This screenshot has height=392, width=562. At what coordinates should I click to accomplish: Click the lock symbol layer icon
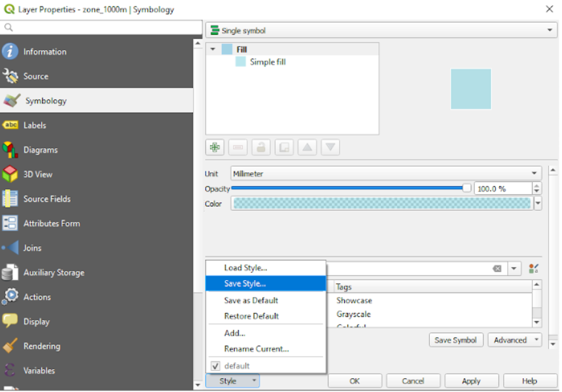pos(261,147)
